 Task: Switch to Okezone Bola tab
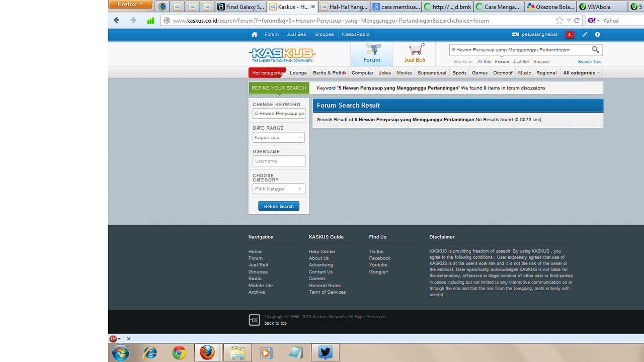(x=550, y=7)
